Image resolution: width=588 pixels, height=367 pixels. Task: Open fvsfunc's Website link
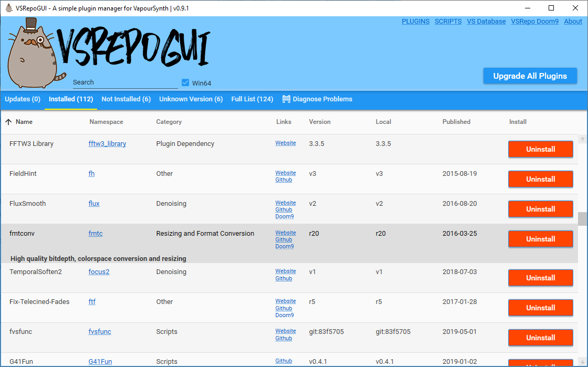[x=286, y=331]
